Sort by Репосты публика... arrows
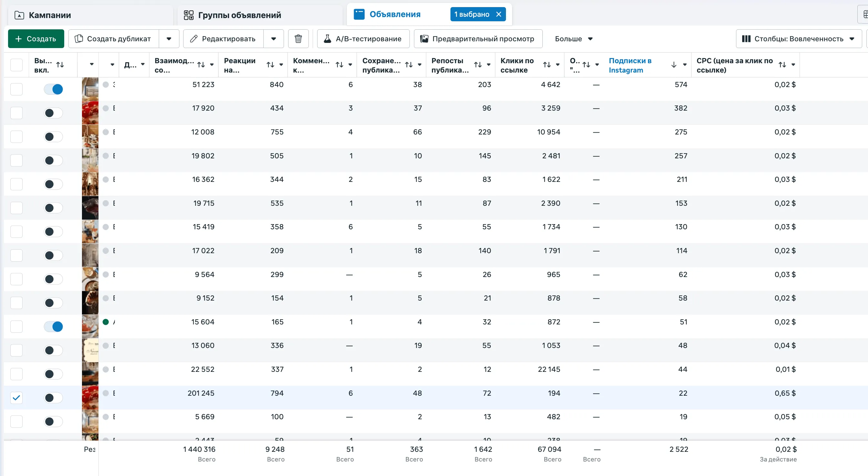Screen dimensions: 868x476 pyautogui.click(x=478, y=65)
